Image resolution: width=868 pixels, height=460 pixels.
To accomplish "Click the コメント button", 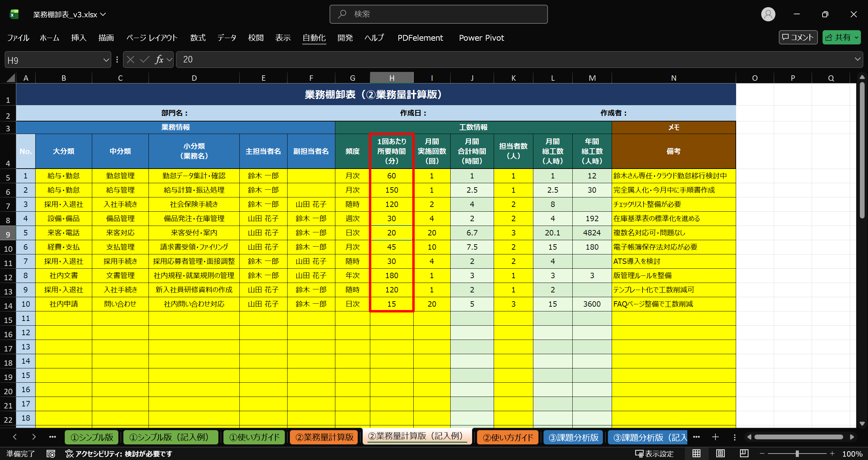I will click(x=798, y=37).
